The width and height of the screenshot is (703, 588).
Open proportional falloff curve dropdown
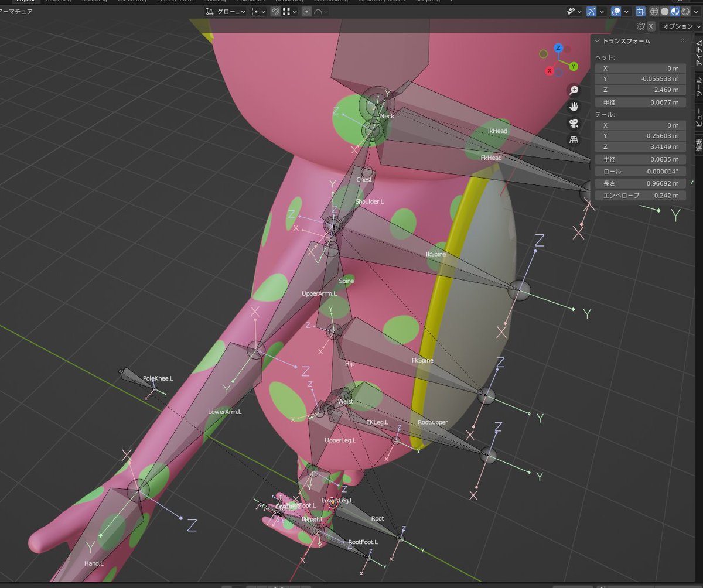(321, 12)
